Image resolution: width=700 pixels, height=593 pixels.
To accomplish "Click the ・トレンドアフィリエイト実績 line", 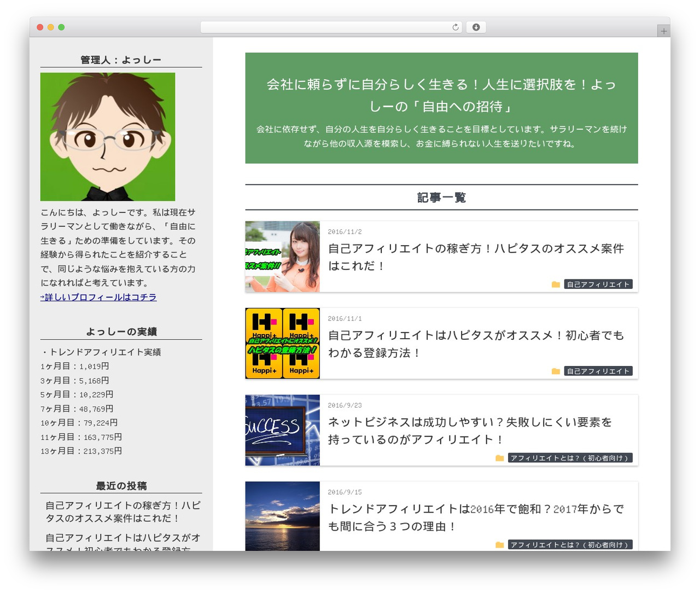I will [x=101, y=352].
